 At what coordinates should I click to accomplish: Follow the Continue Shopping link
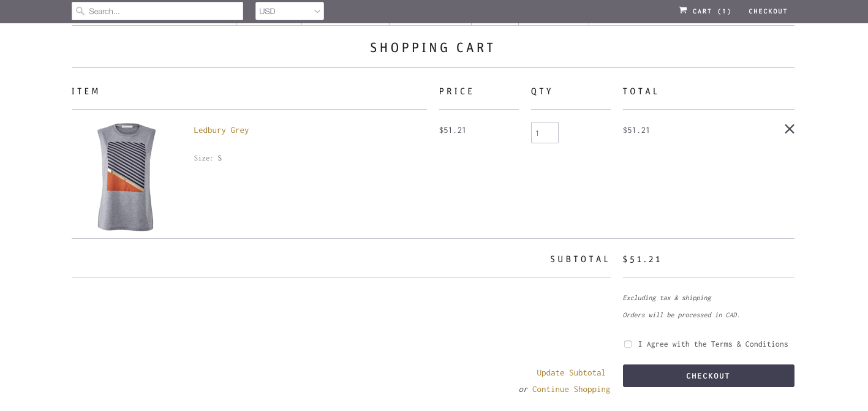(570, 389)
